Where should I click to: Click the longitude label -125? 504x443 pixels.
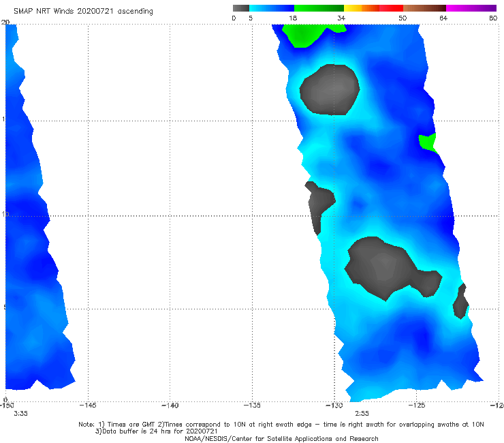click(417, 406)
